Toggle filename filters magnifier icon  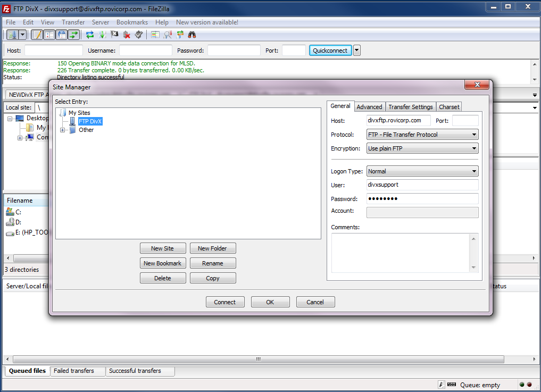pos(168,35)
